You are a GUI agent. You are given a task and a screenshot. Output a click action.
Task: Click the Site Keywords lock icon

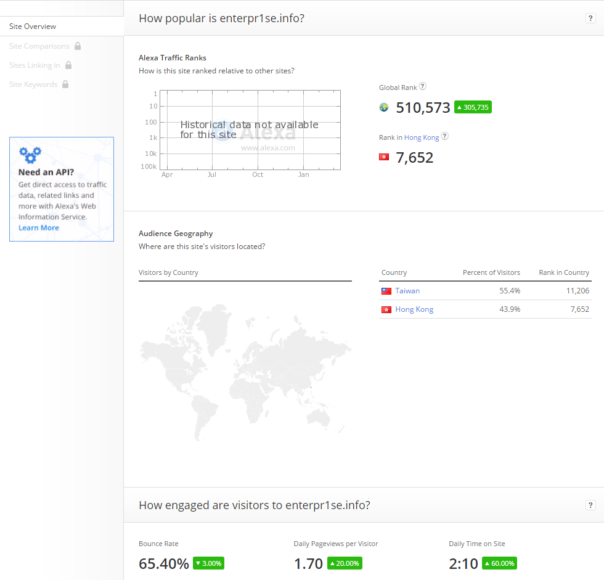point(65,84)
